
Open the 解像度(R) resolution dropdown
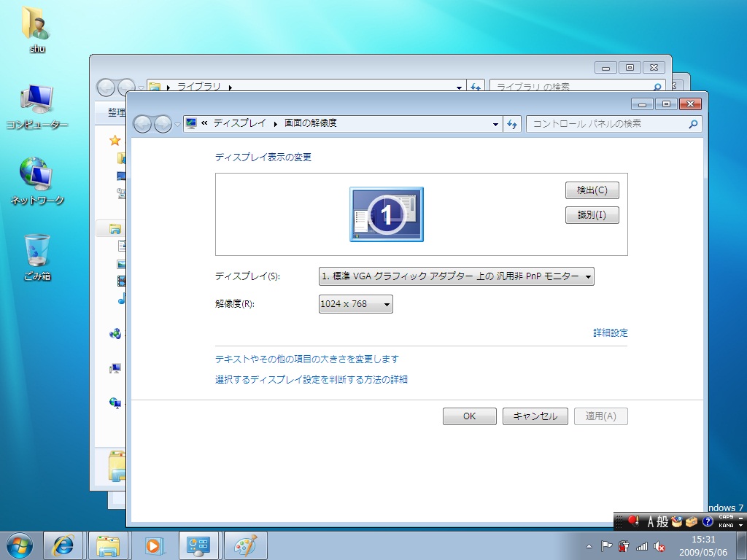[x=355, y=304]
